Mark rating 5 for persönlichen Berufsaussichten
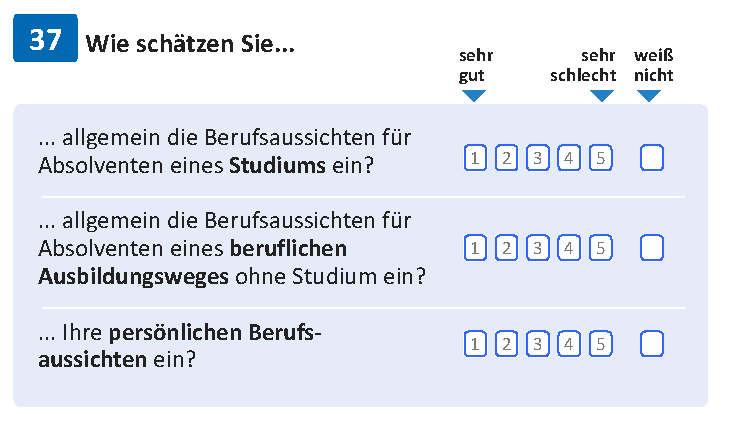 pyautogui.click(x=601, y=344)
